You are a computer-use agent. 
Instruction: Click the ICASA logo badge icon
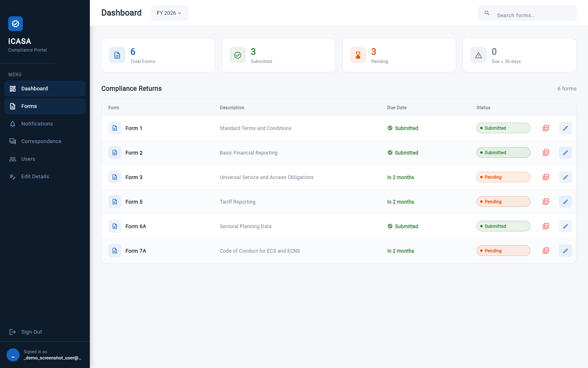click(x=16, y=24)
